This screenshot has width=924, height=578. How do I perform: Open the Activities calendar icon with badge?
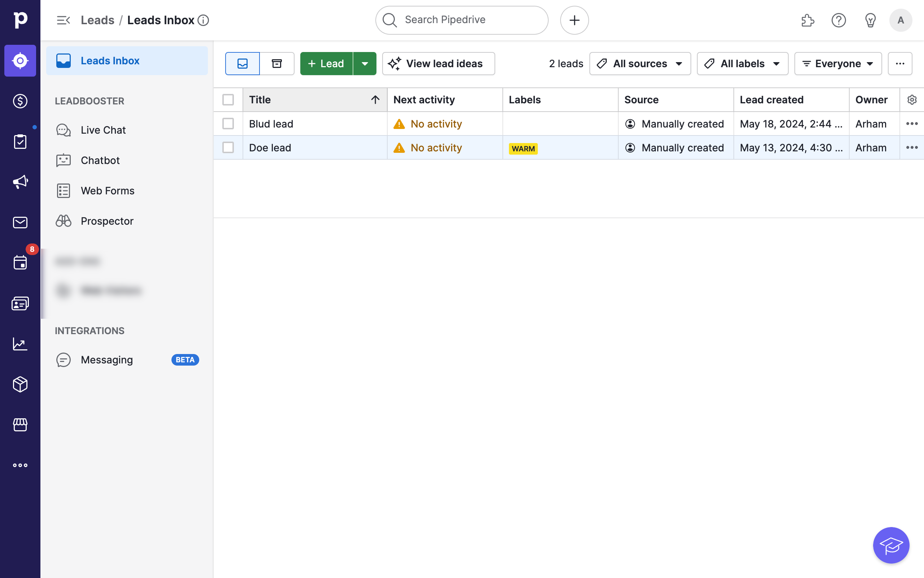[20, 263]
